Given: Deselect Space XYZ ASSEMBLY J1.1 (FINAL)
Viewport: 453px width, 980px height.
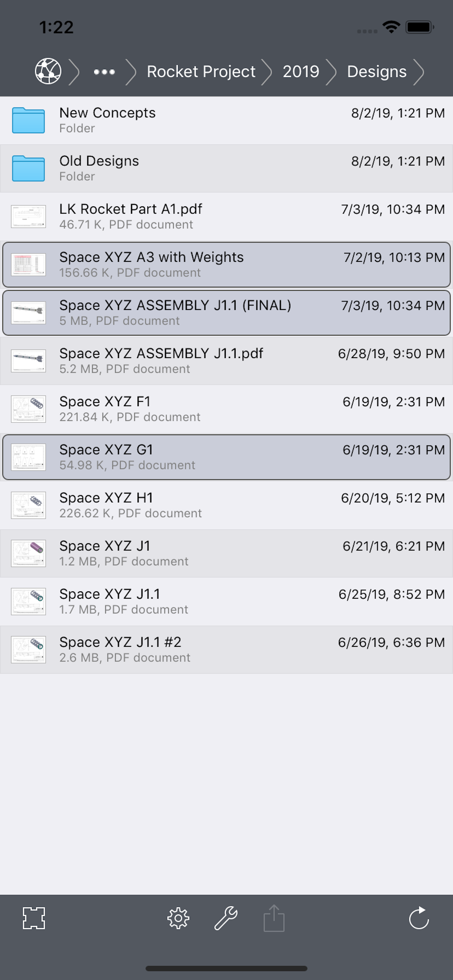Looking at the screenshot, I should click(x=226, y=313).
